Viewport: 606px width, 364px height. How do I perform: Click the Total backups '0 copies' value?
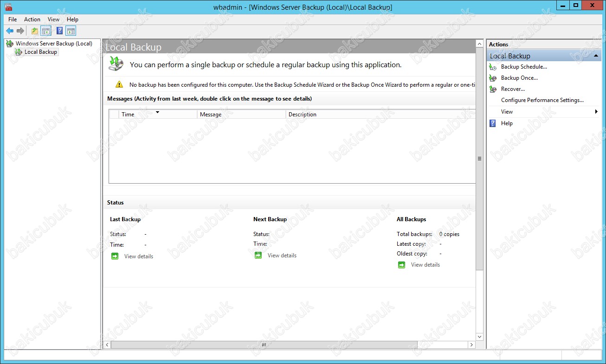(x=449, y=234)
